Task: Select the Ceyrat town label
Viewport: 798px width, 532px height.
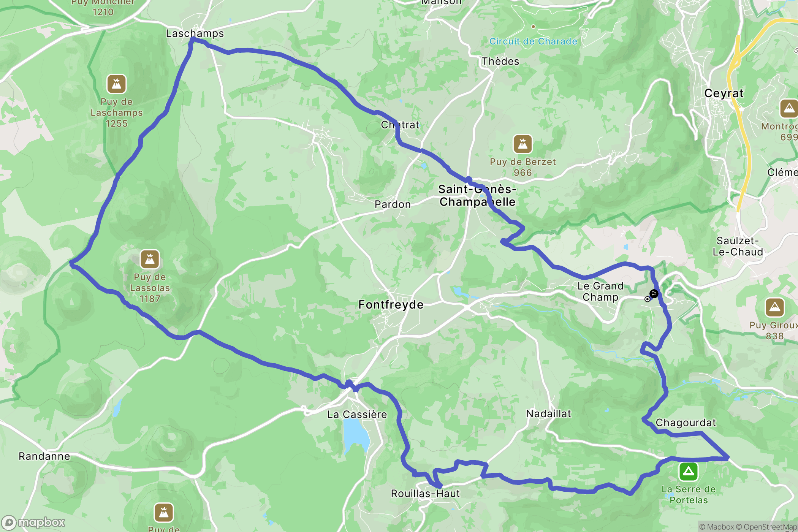Action: 724,93
